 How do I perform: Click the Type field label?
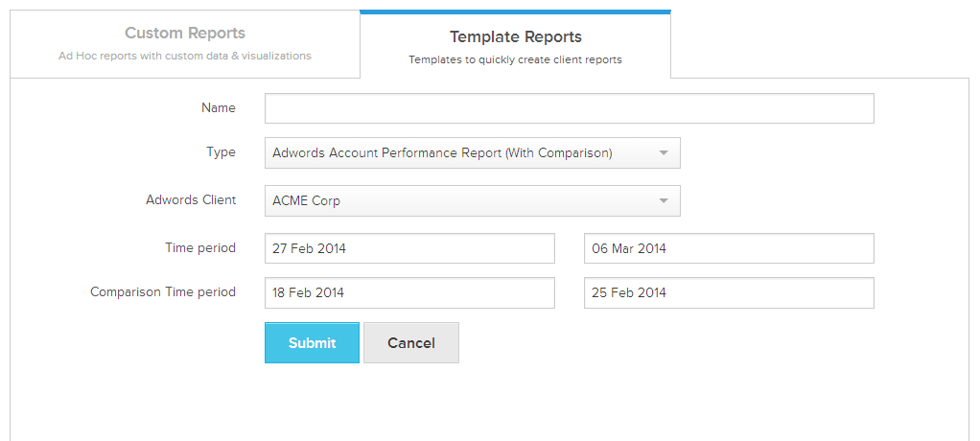222,152
